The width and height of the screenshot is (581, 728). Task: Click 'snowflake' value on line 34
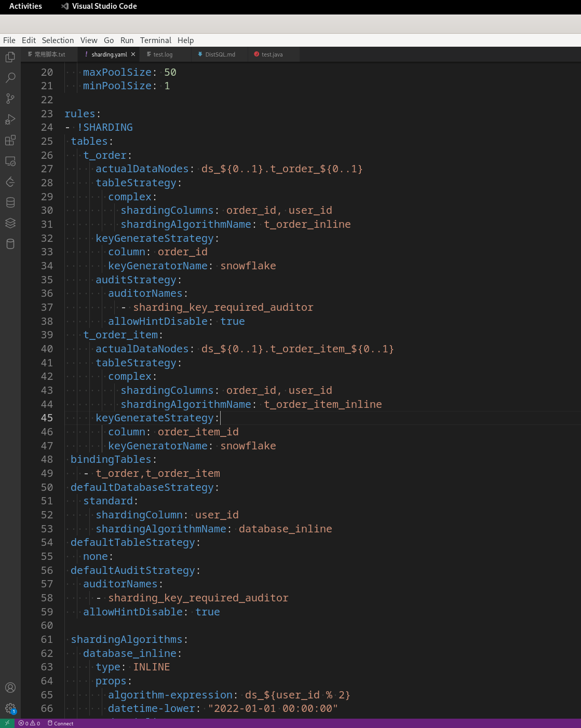coord(248,266)
